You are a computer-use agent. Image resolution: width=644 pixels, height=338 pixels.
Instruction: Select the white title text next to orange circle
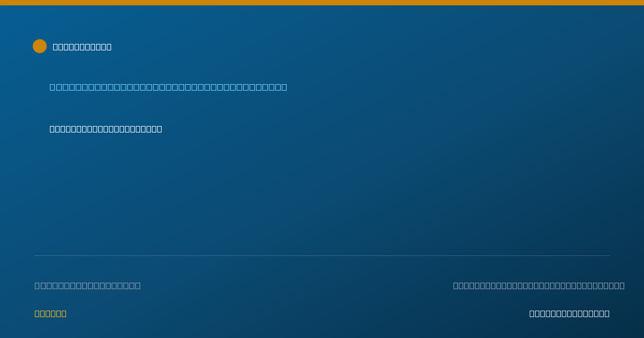click(x=82, y=47)
